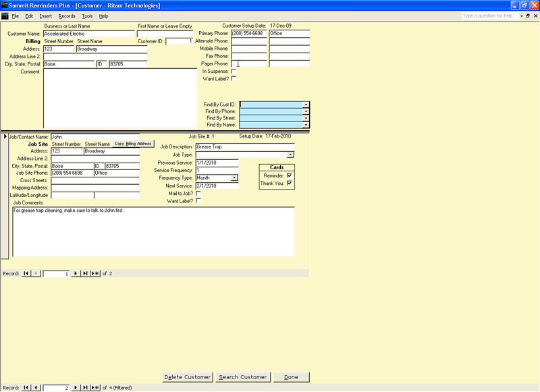Open the Records menu
This screenshot has height=392, width=540.
[67, 16]
